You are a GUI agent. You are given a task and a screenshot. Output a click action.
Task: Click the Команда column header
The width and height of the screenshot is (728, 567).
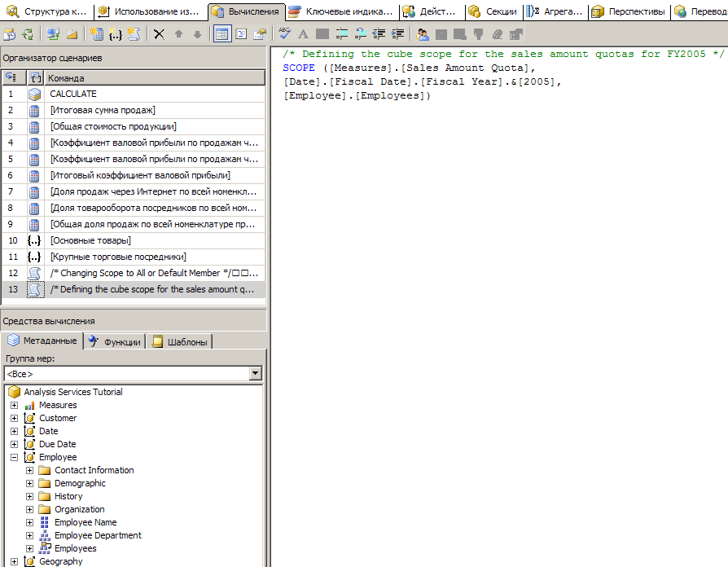click(154, 77)
